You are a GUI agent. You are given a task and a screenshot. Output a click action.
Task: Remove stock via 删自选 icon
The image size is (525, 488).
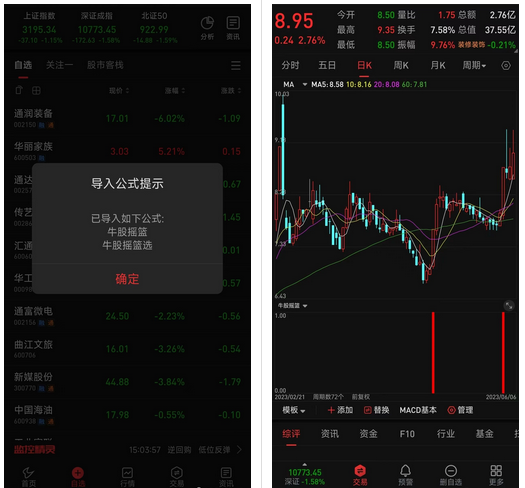(451, 475)
